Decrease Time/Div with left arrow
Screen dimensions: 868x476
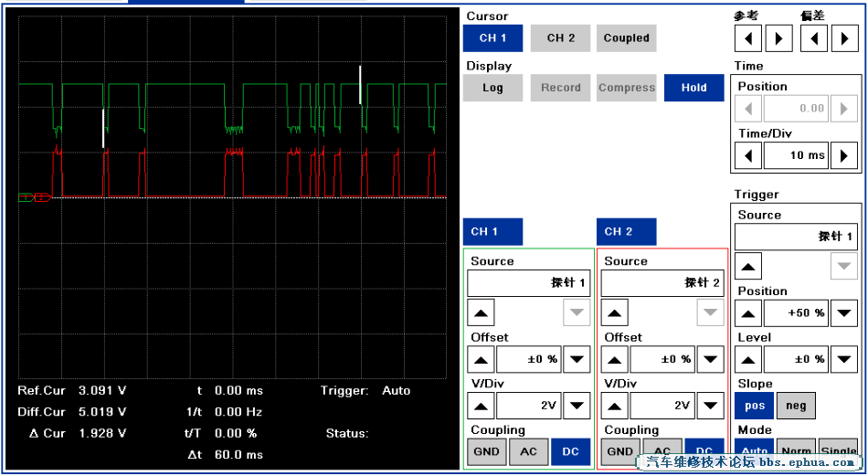click(x=748, y=155)
